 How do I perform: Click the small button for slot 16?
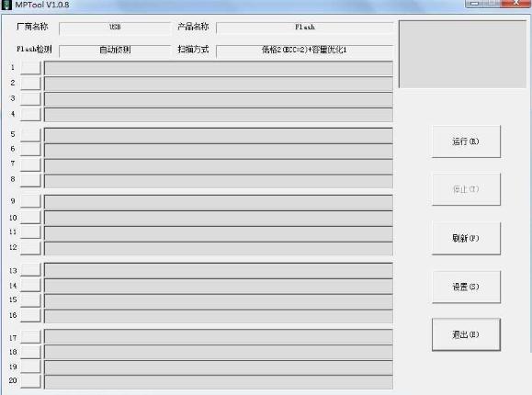pyautogui.click(x=30, y=315)
